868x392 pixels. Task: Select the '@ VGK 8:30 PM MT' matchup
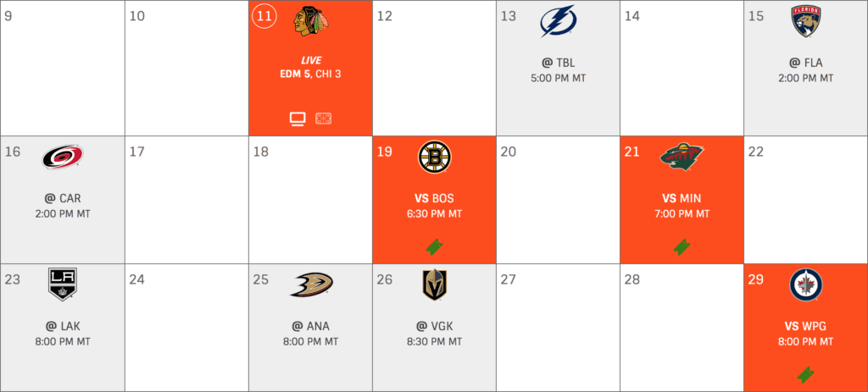coord(434,333)
